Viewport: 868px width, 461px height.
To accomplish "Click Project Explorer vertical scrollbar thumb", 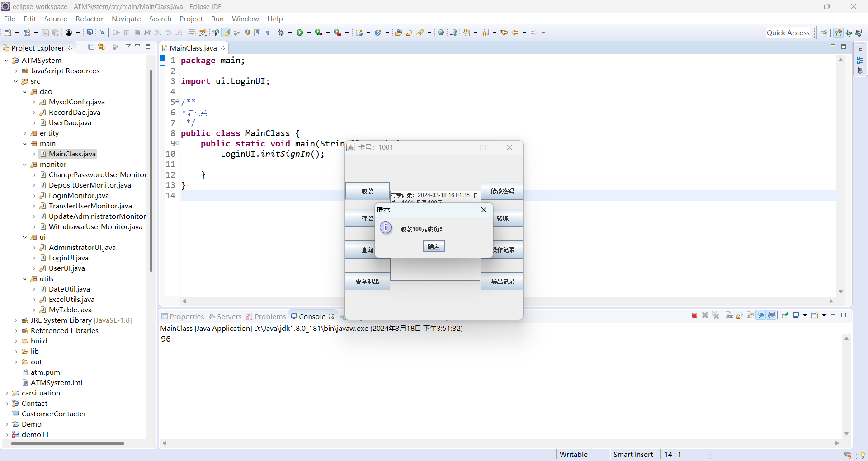I will pos(151,171).
